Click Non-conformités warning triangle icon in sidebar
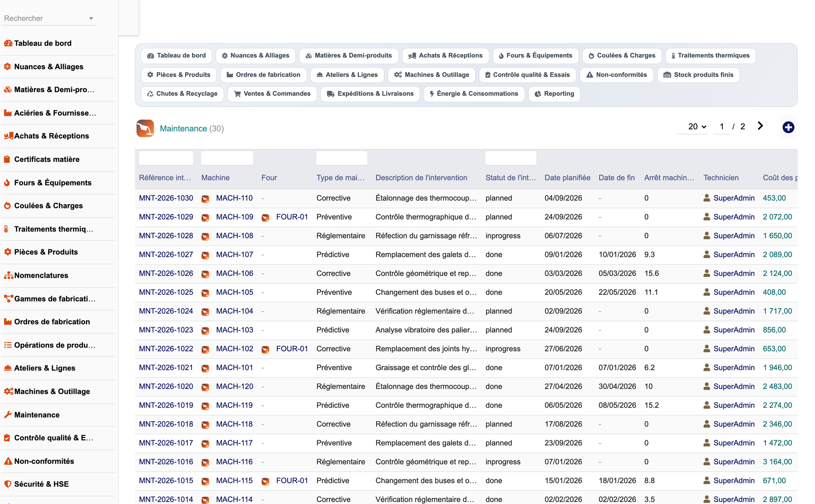The image size is (815, 504). 8,461
